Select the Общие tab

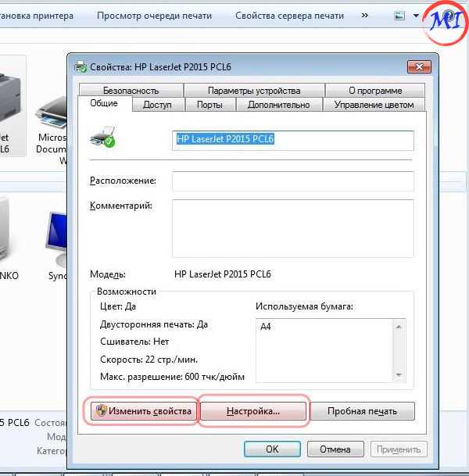(x=104, y=103)
